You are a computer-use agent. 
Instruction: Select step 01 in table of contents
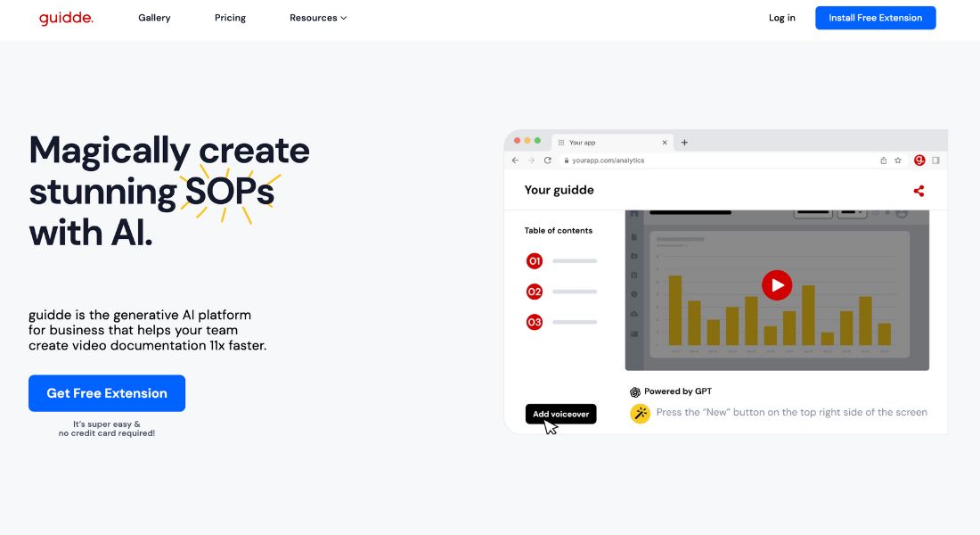click(535, 261)
